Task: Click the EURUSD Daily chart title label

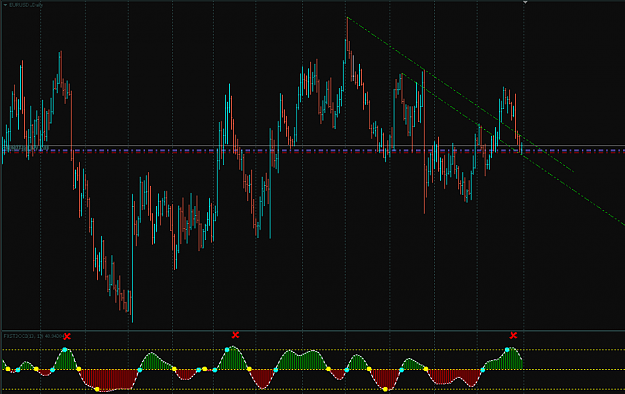Action: (26, 5)
